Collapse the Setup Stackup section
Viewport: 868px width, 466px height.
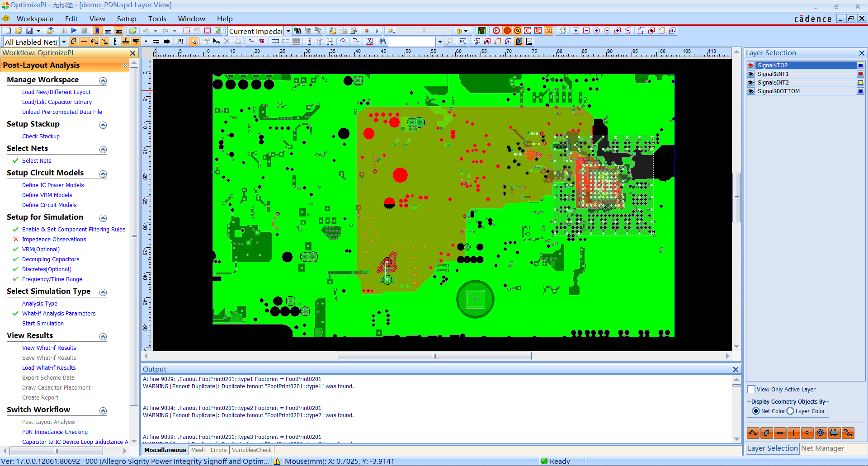(103, 125)
